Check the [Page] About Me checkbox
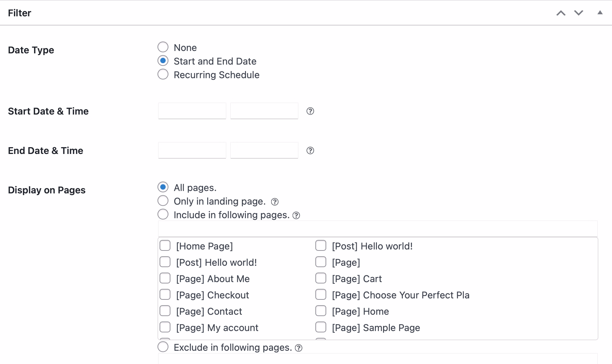The width and height of the screenshot is (612, 364). point(165,278)
